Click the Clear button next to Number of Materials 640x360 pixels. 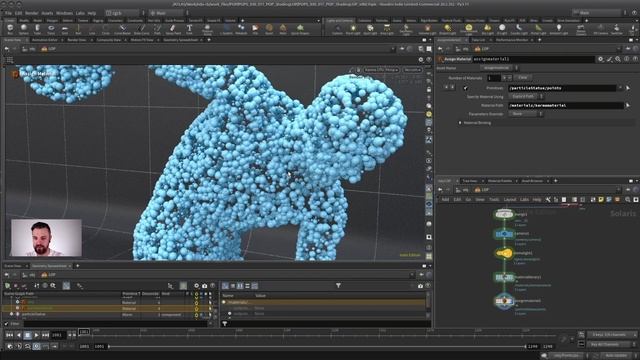point(523,78)
